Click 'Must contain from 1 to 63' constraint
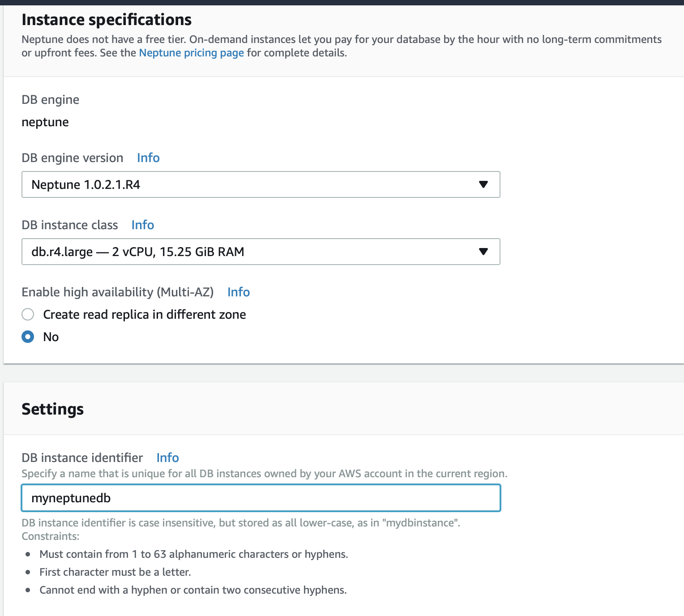 194,554
